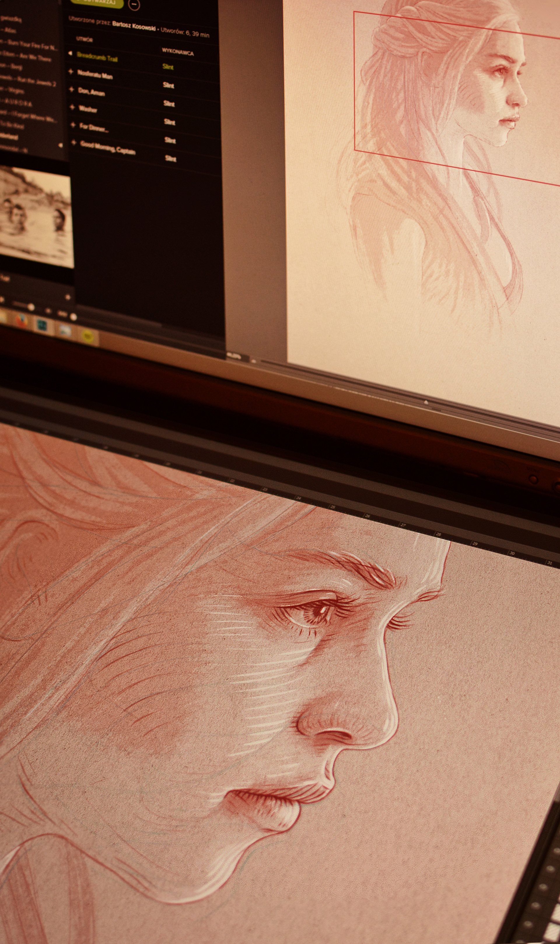The height and width of the screenshot is (944, 560).
Task: Open the Atlas sidebar playlist
Action: [x=8, y=30]
